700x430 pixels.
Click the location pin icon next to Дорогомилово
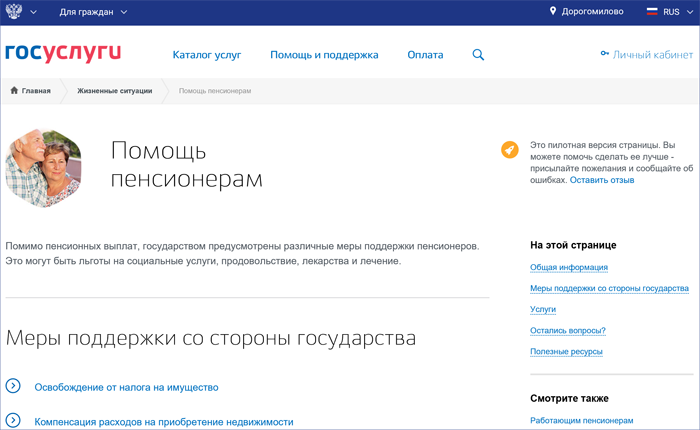click(x=553, y=11)
